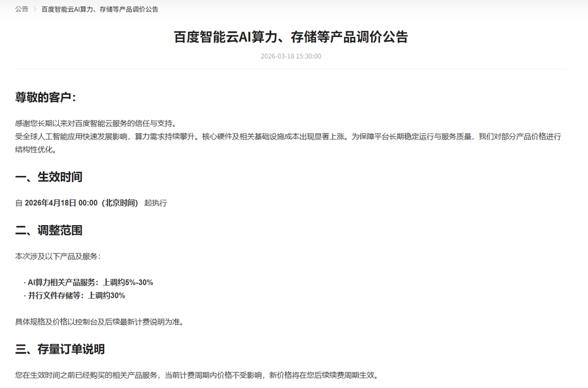Viewport: 588px width, 388px height.
Task: Click the line 具体规格及价格以控制台及后续最新计费说明为准。
Action: (101, 322)
